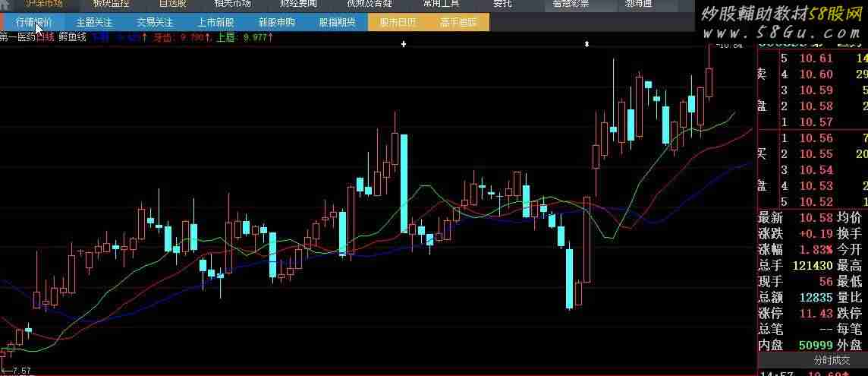The height and width of the screenshot is (376, 868).
Task: Click the 牙齿 9.790 indicator value
Action: tap(182, 38)
